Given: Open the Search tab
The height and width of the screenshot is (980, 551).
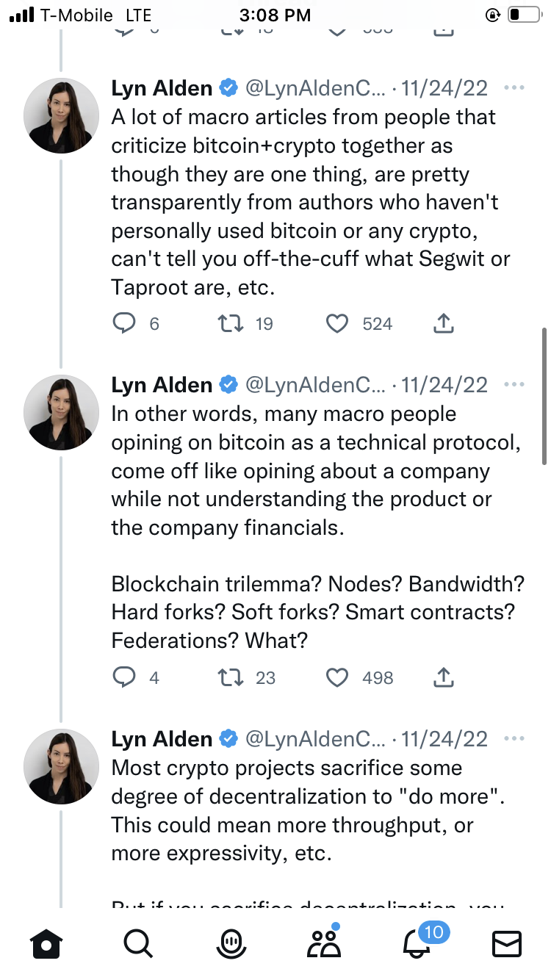Looking at the screenshot, I should pos(137,944).
